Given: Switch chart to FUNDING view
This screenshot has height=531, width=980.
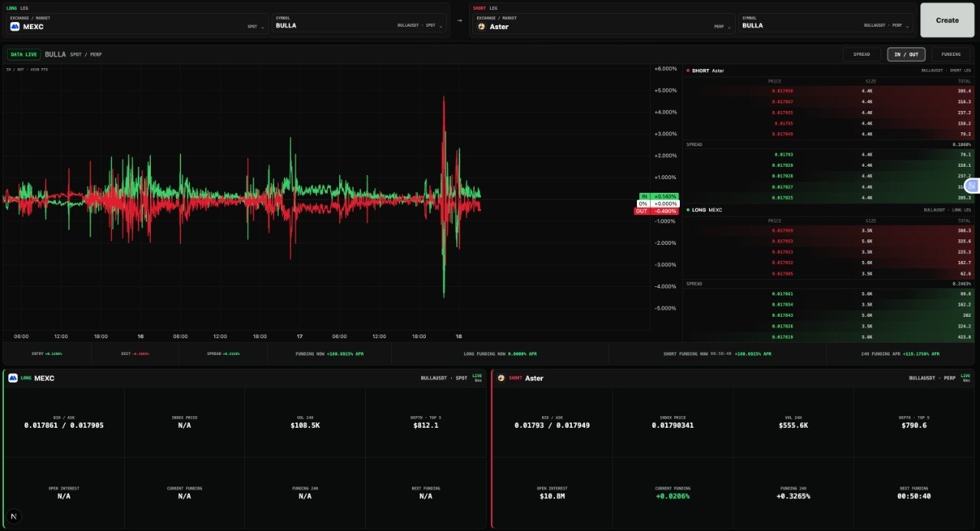Looking at the screenshot, I should (951, 54).
